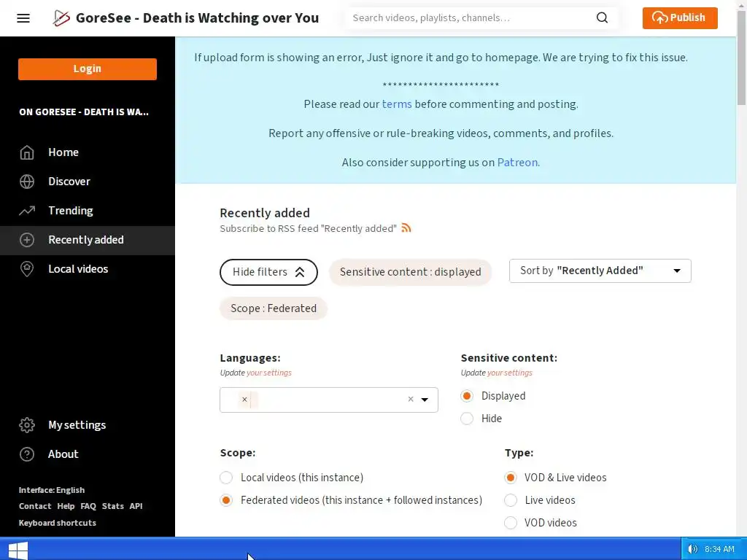Image resolution: width=747 pixels, height=560 pixels.
Task: Click the orange Login button
Action: (x=88, y=69)
